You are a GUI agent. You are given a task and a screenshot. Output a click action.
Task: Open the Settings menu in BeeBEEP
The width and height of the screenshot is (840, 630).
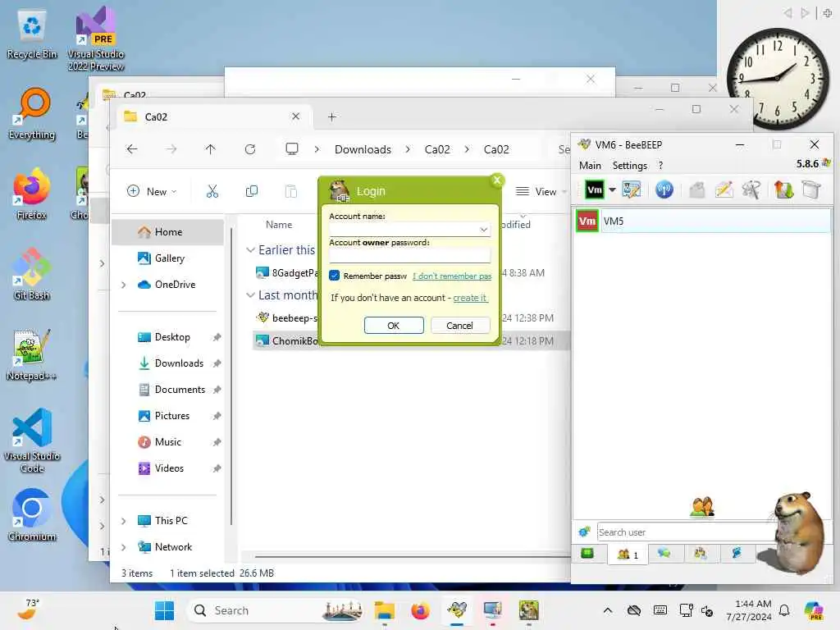(x=629, y=166)
